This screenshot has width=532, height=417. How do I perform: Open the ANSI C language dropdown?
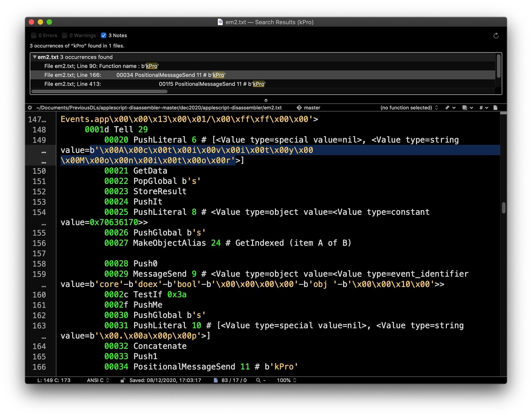pyautogui.click(x=98, y=380)
